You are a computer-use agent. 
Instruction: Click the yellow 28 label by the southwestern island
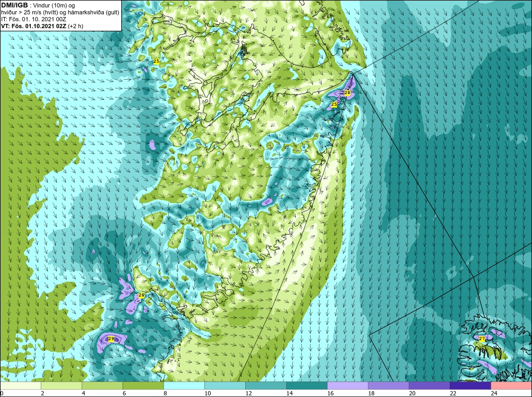pyautogui.click(x=142, y=295)
